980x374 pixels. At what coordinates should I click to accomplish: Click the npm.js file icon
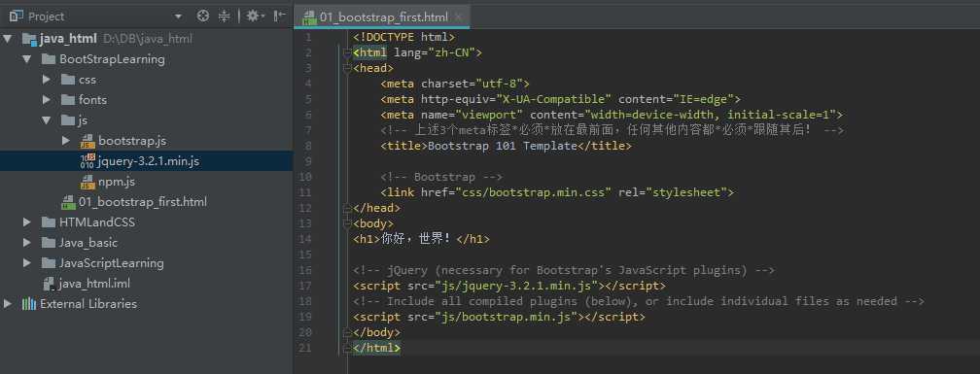87,182
